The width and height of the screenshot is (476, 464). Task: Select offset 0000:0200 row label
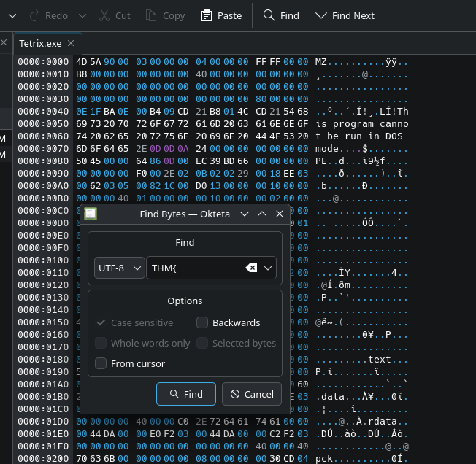click(x=43, y=459)
